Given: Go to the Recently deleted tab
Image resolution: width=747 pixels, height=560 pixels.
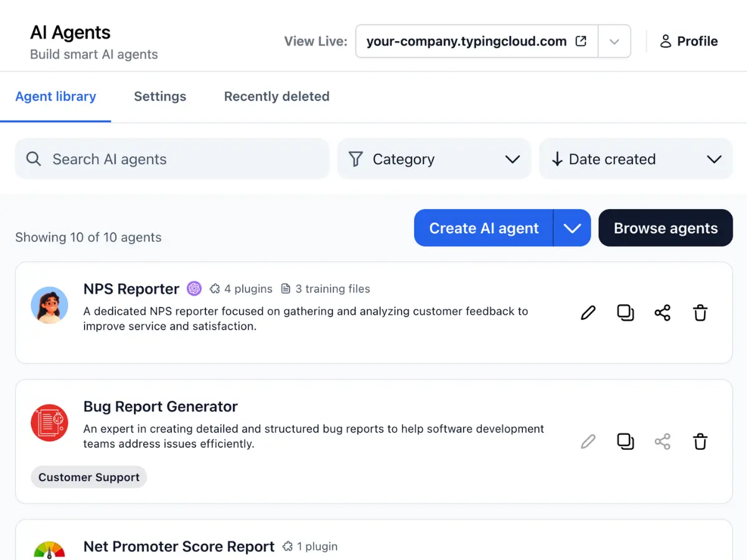Looking at the screenshot, I should pyautogui.click(x=277, y=96).
